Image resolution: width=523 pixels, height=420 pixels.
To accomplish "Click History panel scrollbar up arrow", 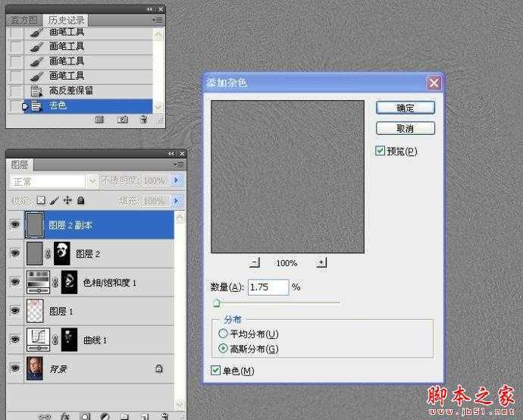I will click(158, 34).
